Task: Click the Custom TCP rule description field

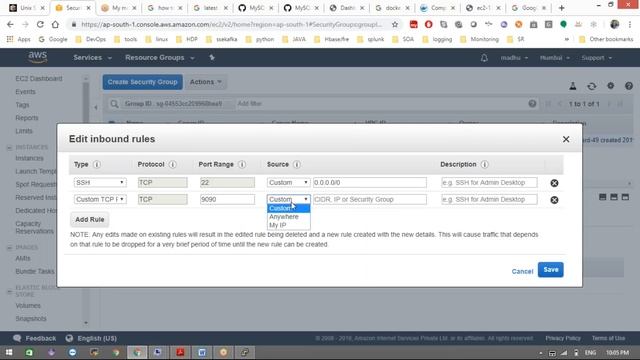Action: 489,199
